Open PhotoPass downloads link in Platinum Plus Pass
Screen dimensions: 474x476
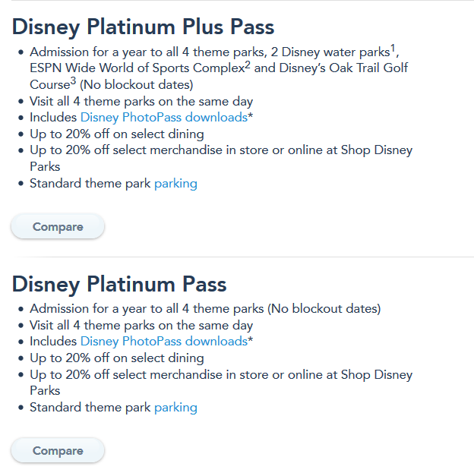163,118
